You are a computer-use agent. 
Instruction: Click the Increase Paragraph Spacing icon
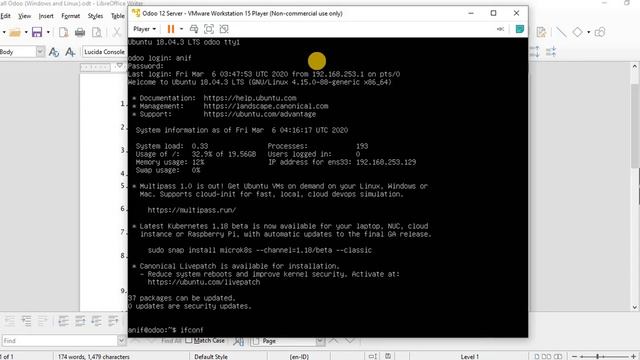coord(535,52)
